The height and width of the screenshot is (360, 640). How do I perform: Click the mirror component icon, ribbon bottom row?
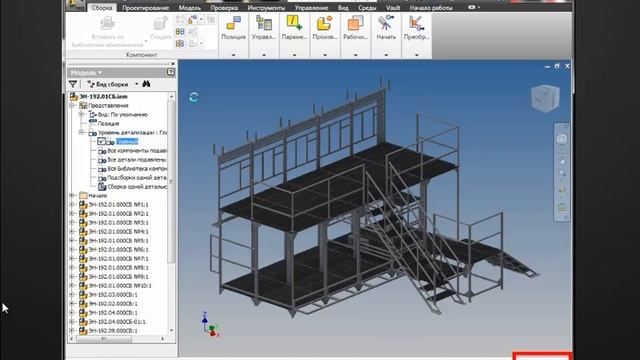tap(180, 43)
